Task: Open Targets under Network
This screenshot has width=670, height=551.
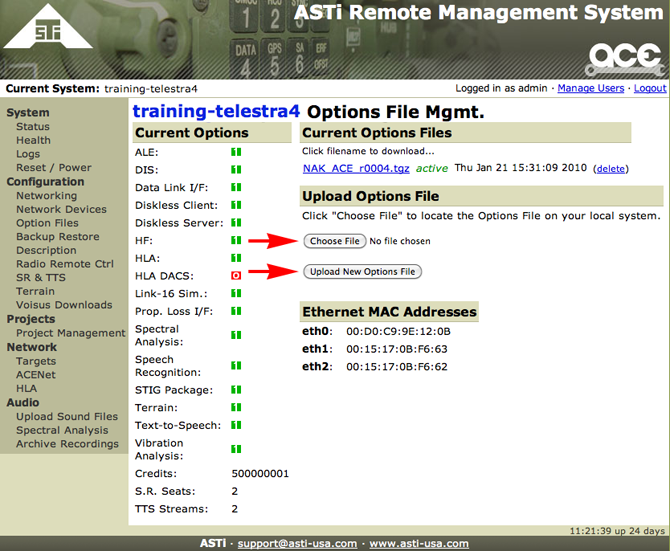Action: pos(36,361)
